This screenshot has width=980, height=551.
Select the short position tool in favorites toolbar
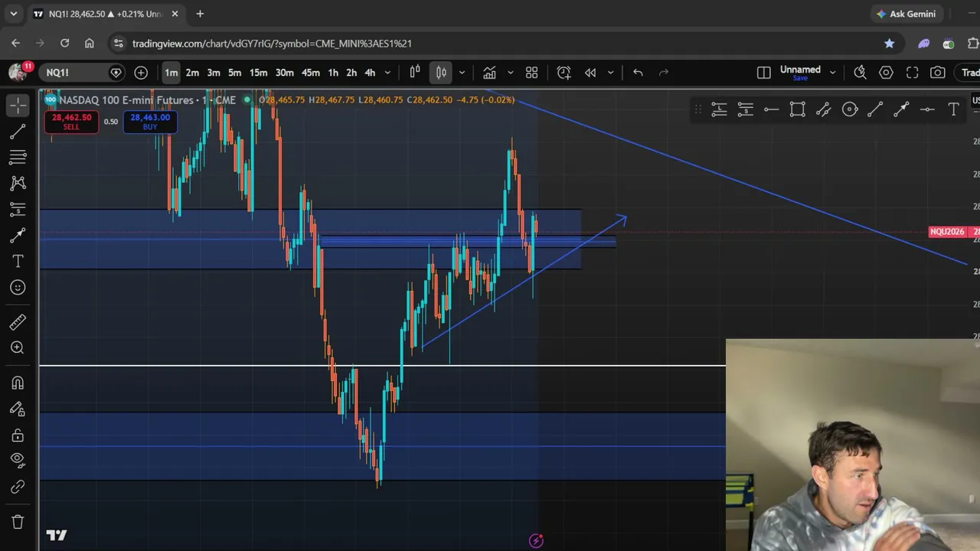tap(745, 110)
